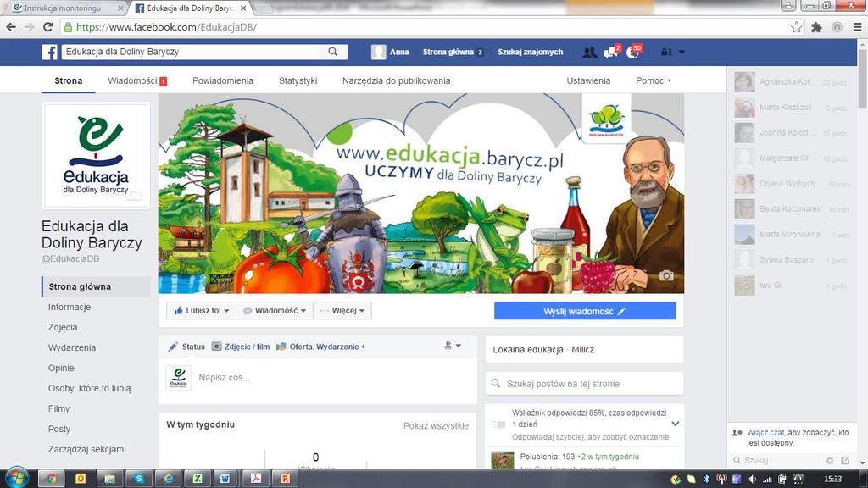Open the Wiadomości tab
The width and height of the screenshot is (868, 488).
pyautogui.click(x=137, y=80)
